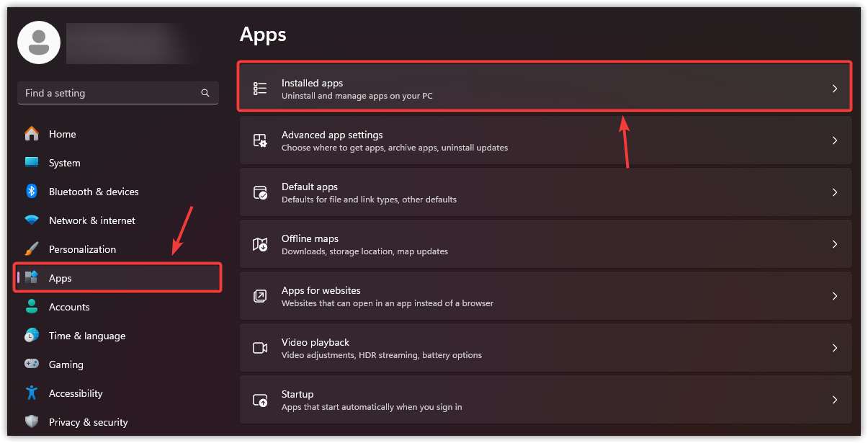Focus the Find a setting search box
868x443 pixels.
coord(108,93)
